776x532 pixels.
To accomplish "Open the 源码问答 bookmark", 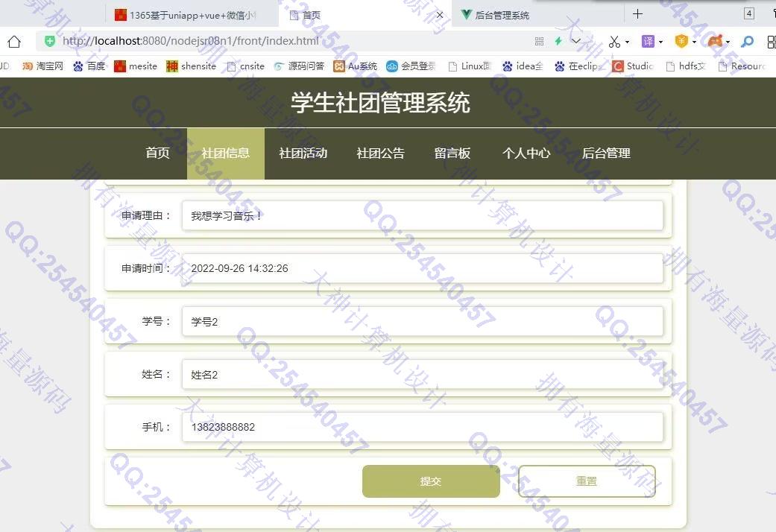I will 300,66.
